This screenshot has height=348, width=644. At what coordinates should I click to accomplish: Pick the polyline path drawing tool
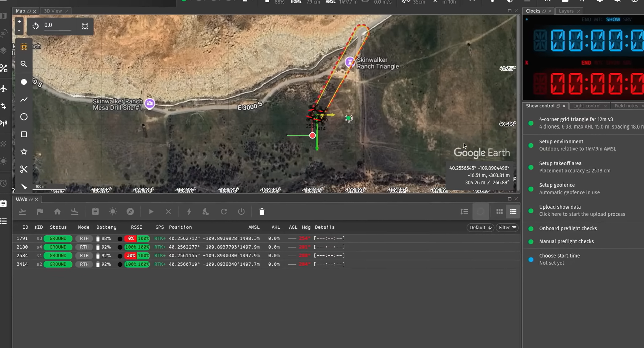pyautogui.click(x=24, y=100)
